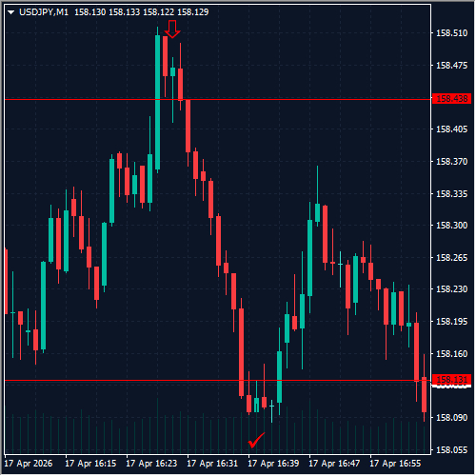The height and width of the screenshot is (476, 476).
Task: Click the 17 Apr 16:23 time label
Action: click(151, 464)
